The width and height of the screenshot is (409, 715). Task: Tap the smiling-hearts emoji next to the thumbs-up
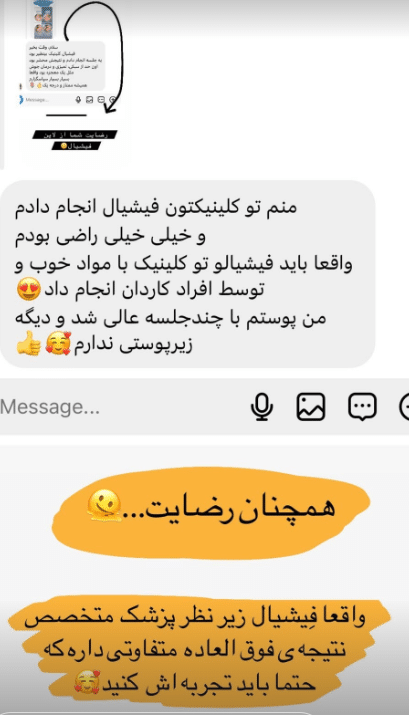pos(58,344)
